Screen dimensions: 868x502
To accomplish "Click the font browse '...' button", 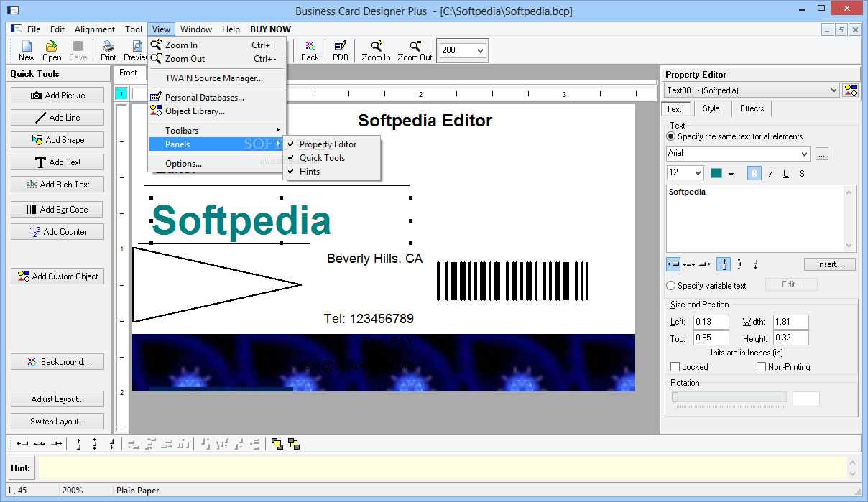I will point(822,154).
